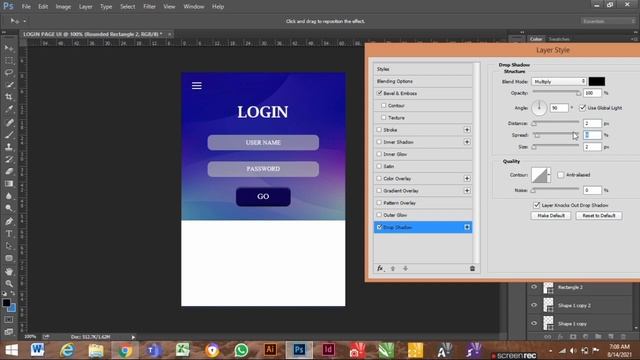Viewport: 640px width, 360px height.
Task: Select the Clone Stamp tool
Action: [x=9, y=147]
